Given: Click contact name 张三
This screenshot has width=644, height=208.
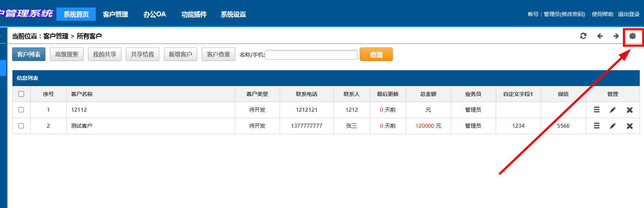Looking at the screenshot, I should click(x=351, y=126).
